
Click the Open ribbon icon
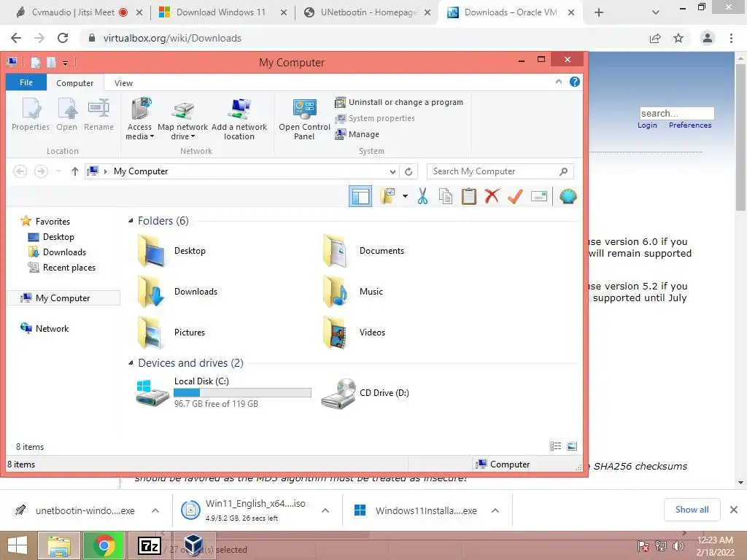coord(66,114)
